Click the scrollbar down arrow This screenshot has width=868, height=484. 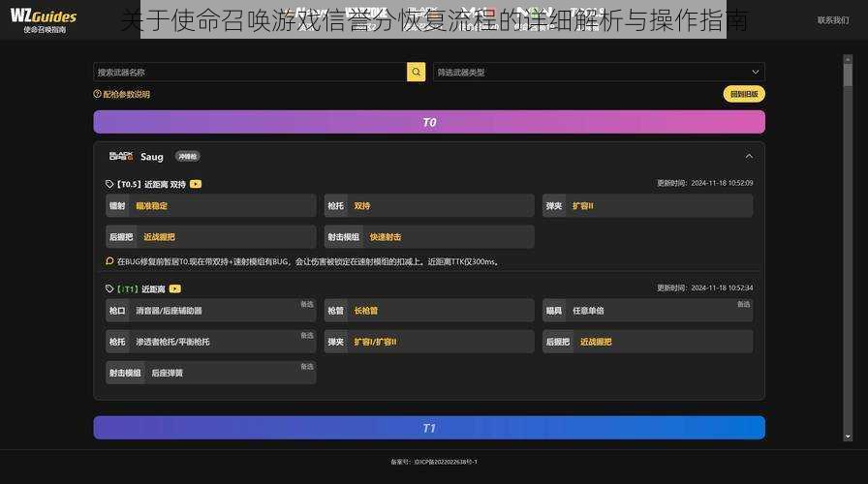(x=848, y=437)
